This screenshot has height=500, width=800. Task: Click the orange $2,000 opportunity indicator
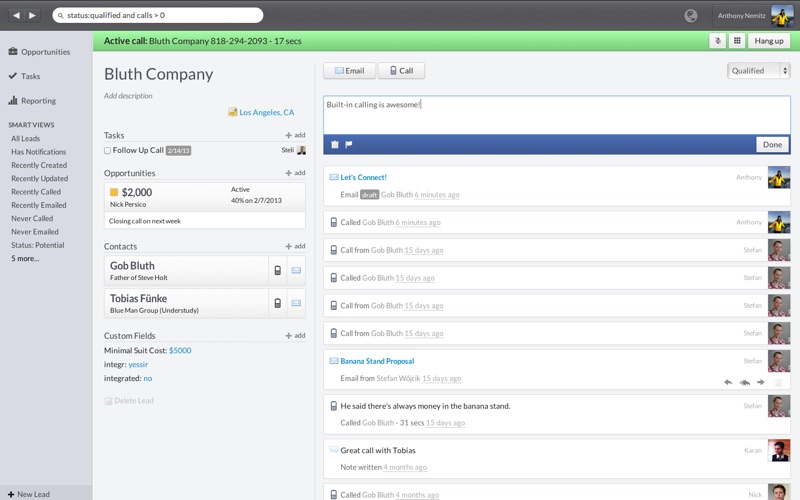coord(114,192)
